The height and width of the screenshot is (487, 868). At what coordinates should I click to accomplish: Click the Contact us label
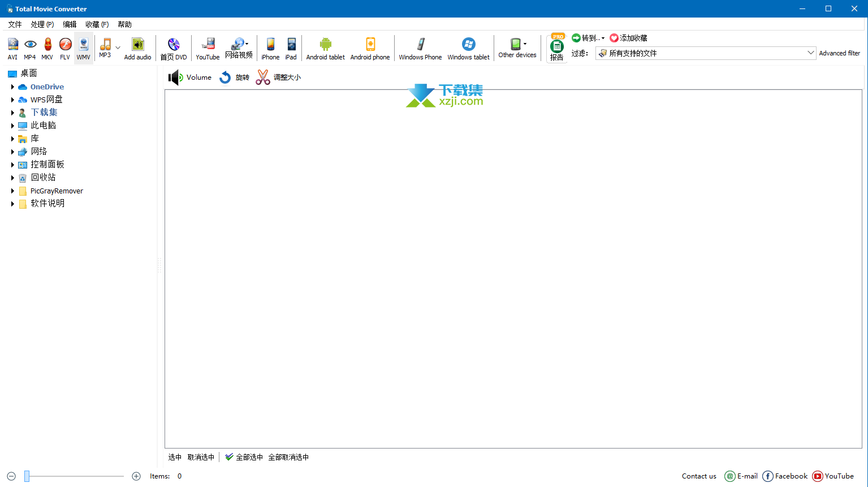pos(699,476)
